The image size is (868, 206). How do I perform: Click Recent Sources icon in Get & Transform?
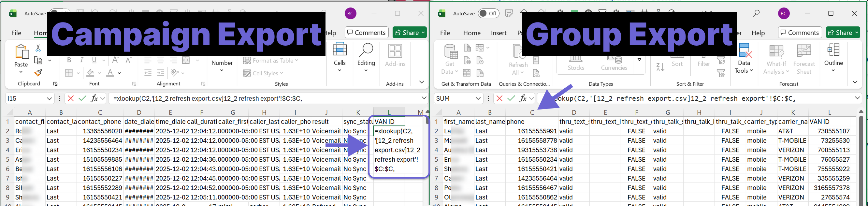pyautogui.click(x=480, y=61)
